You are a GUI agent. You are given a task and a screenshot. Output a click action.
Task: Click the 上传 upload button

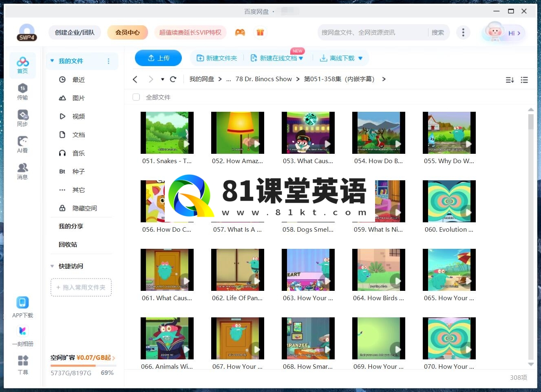click(158, 58)
